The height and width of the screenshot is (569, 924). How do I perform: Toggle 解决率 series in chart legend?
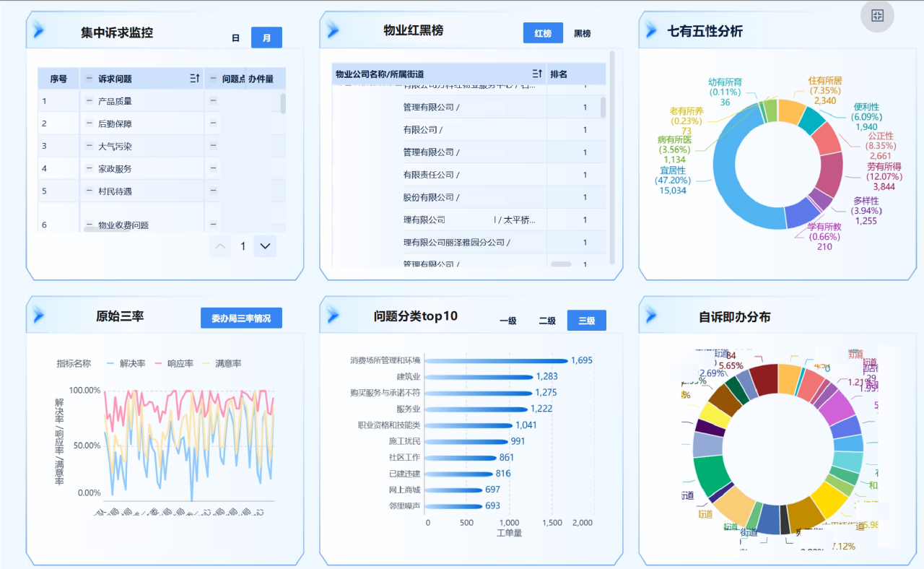click(126, 363)
